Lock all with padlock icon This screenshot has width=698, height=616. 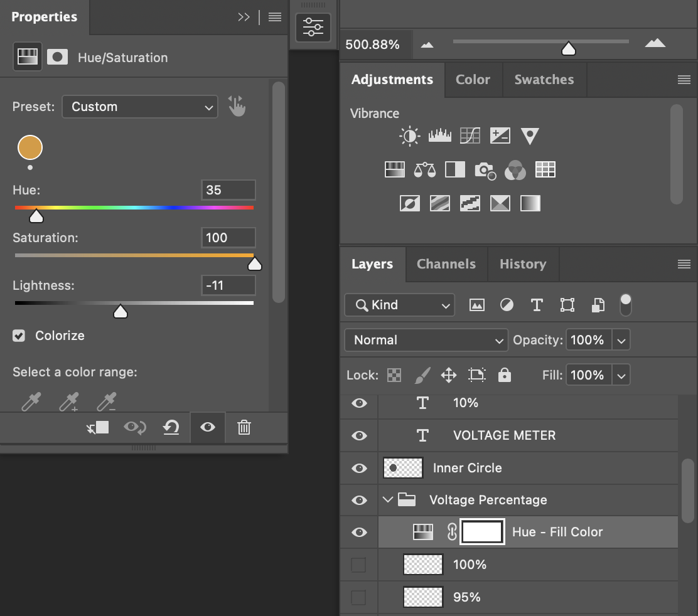pyautogui.click(x=505, y=375)
